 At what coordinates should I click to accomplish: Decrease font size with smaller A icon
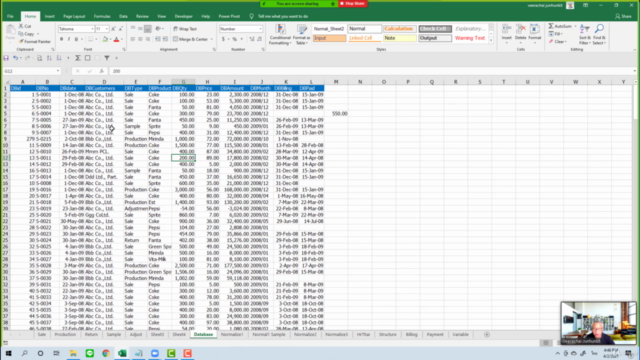[x=120, y=29]
